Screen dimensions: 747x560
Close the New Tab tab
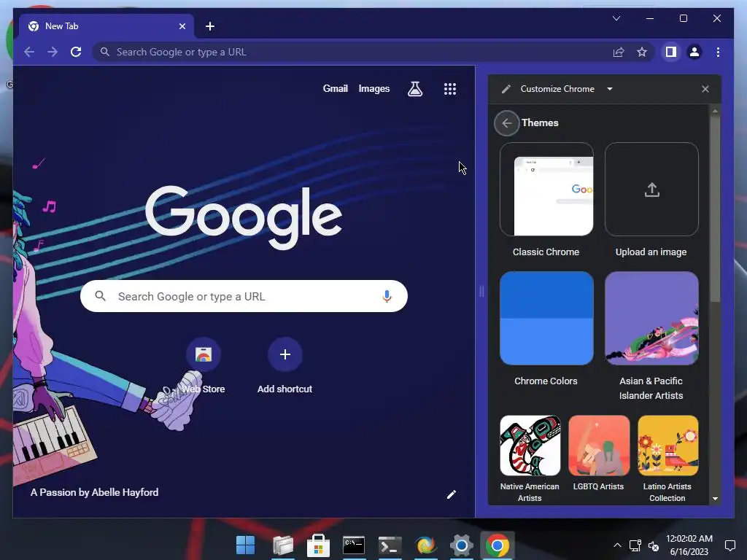coord(182,26)
